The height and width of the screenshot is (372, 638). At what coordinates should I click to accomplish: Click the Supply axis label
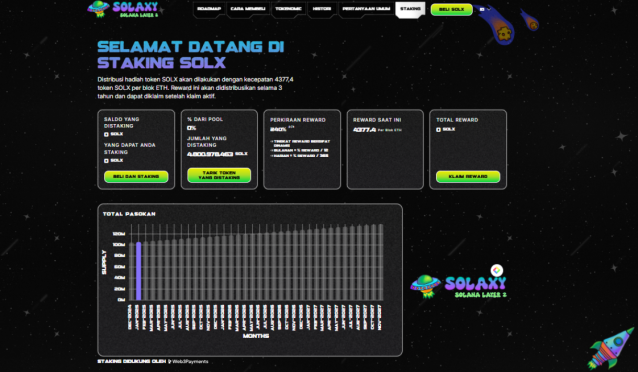tap(104, 262)
